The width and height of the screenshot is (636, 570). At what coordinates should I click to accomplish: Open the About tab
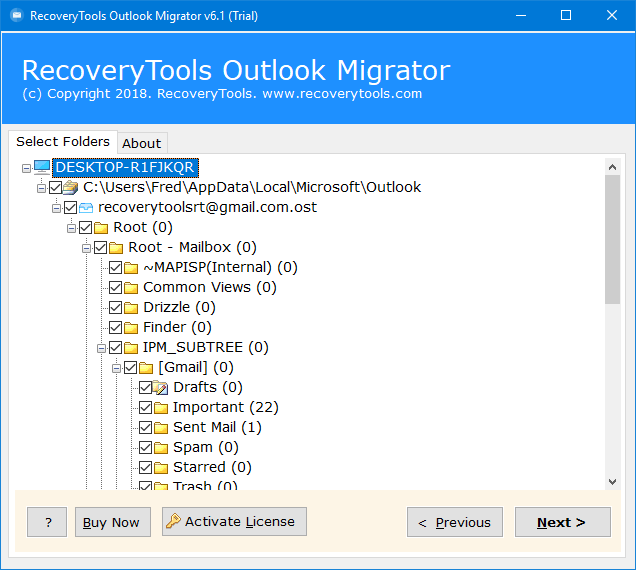[x=142, y=143]
